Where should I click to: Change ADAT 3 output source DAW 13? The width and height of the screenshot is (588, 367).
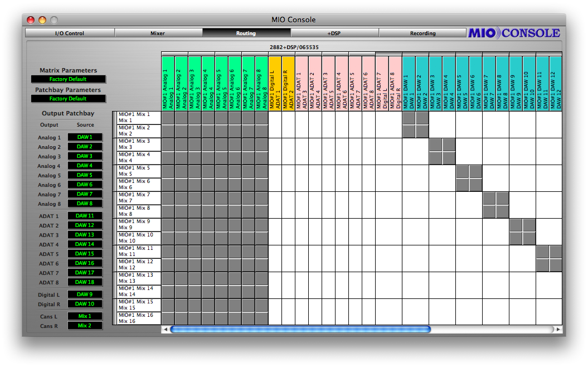click(85, 235)
